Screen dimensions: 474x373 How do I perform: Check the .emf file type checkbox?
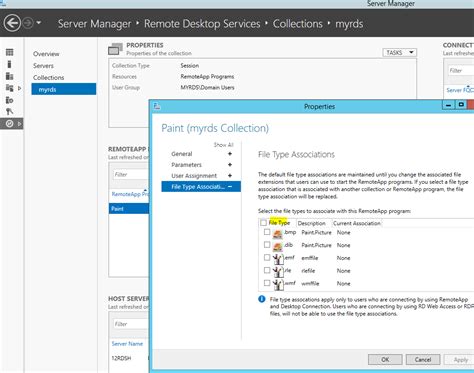click(x=267, y=257)
